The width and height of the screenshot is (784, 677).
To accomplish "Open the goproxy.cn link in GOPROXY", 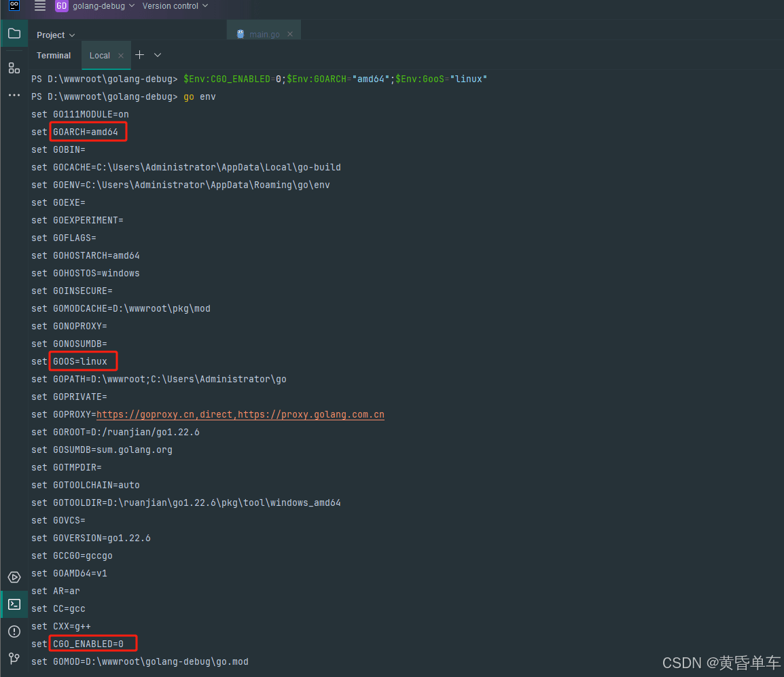I will coord(145,414).
